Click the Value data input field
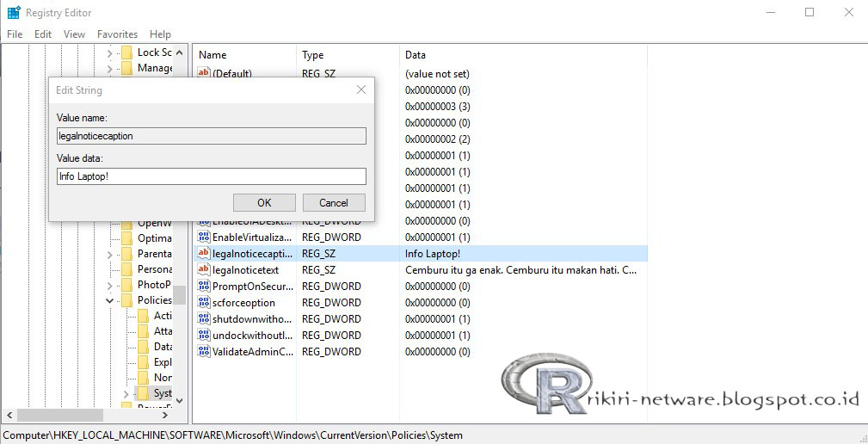This screenshot has width=868, height=444. point(211,176)
